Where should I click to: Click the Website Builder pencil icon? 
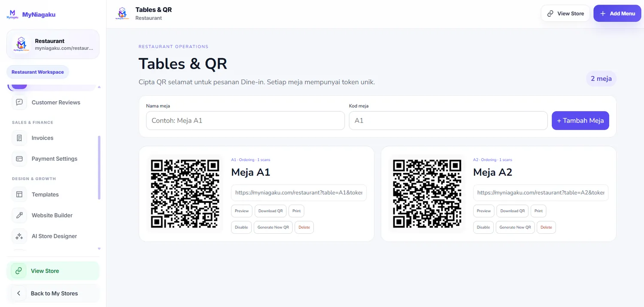click(x=19, y=215)
